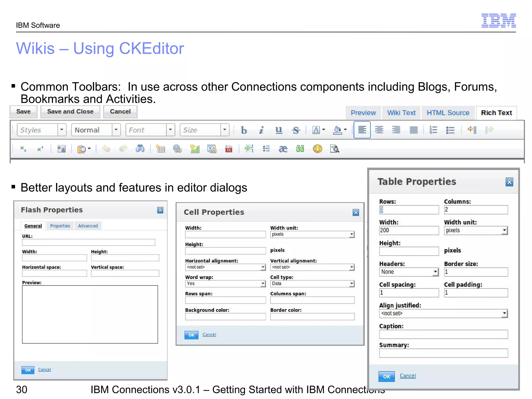Image resolution: width=532 pixels, height=399 pixels.
Task: Align text left
Action: pyautogui.click(x=362, y=130)
